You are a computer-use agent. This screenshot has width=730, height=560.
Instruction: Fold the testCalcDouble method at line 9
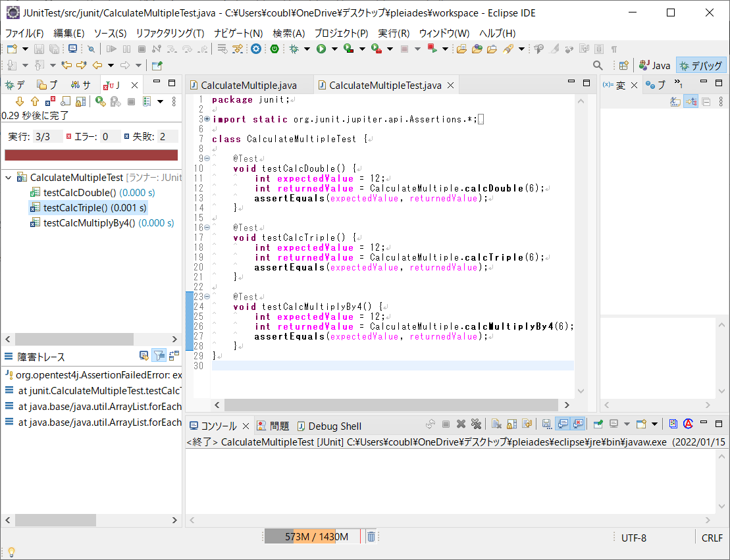pyautogui.click(x=207, y=159)
